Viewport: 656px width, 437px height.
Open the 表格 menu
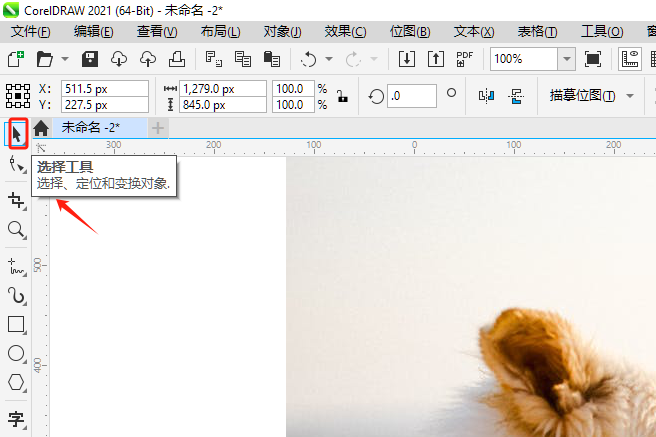[x=538, y=32]
